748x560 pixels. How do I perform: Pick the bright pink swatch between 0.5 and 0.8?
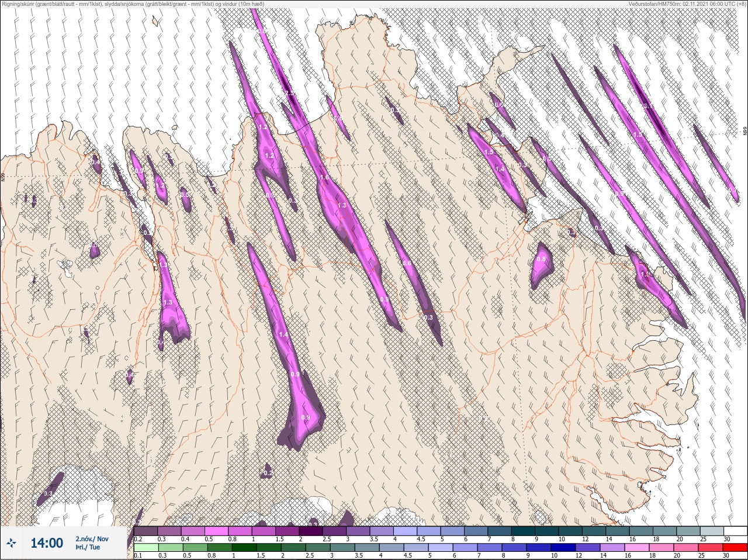coord(217,531)
